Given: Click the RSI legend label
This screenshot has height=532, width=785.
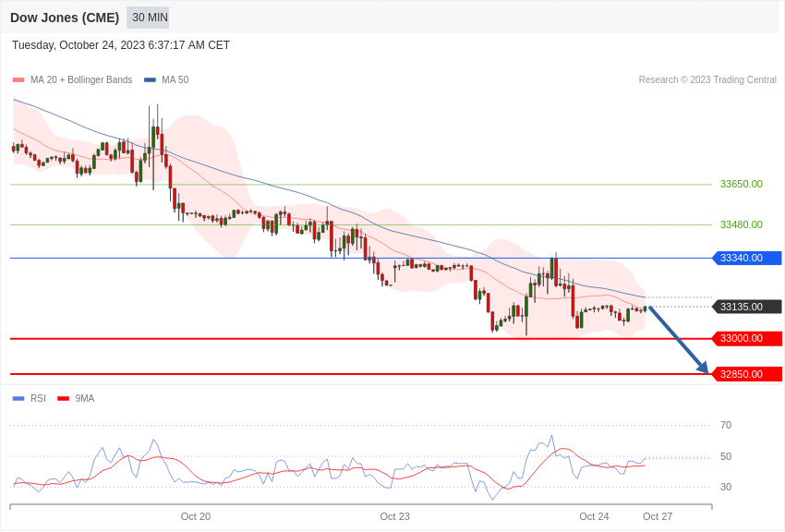Looking at the screenshot, I should pos(38,398).
